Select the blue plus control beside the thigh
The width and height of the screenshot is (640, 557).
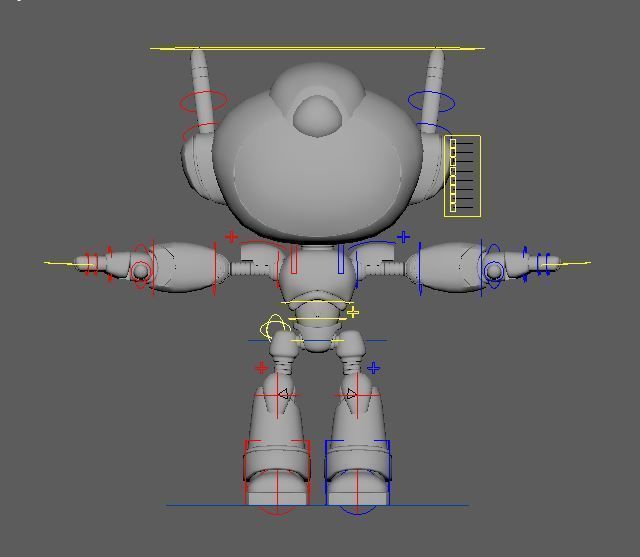pyautogui.click(x=373, y=368)
